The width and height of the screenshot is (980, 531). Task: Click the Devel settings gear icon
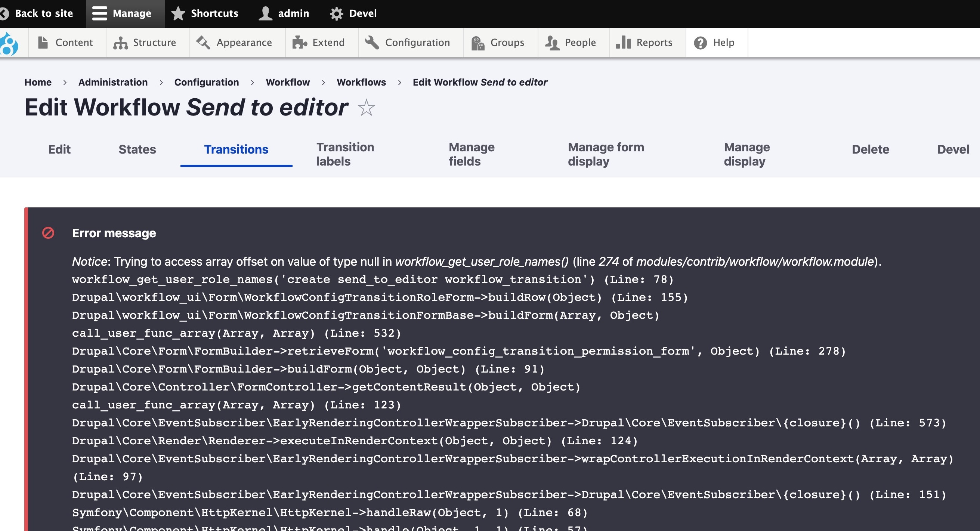338,12
